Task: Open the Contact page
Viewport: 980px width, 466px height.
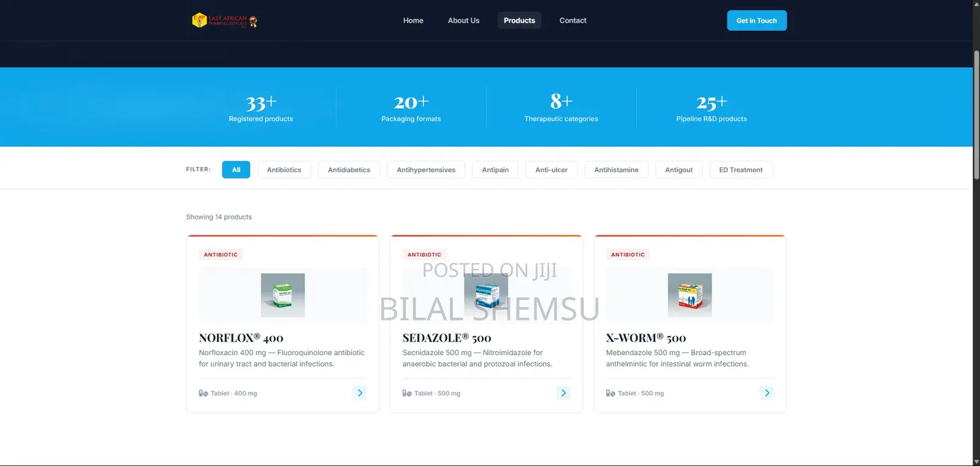Action: click(572, 20)
